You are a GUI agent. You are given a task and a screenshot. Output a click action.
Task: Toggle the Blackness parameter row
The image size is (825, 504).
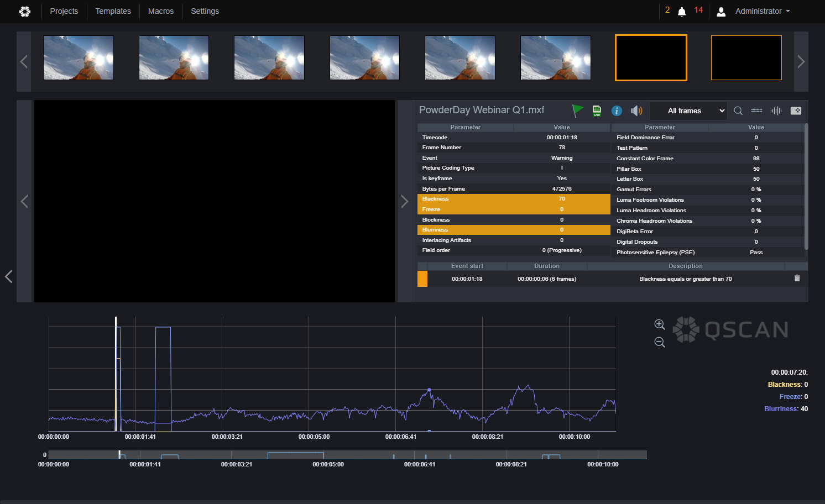tap(514, 199)
